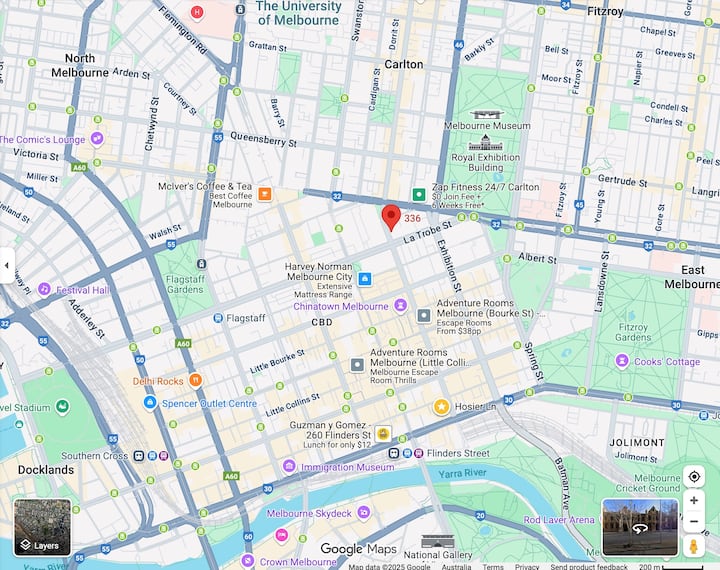Click the Zap Fitness 24/7 Carlton marker
The width and height of the screenshot is (720, 570).
coord(419,194)
